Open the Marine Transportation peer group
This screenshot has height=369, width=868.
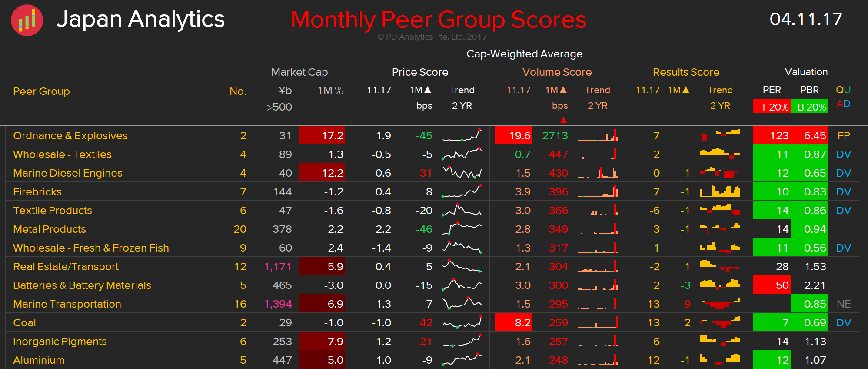tap(67, 304)
